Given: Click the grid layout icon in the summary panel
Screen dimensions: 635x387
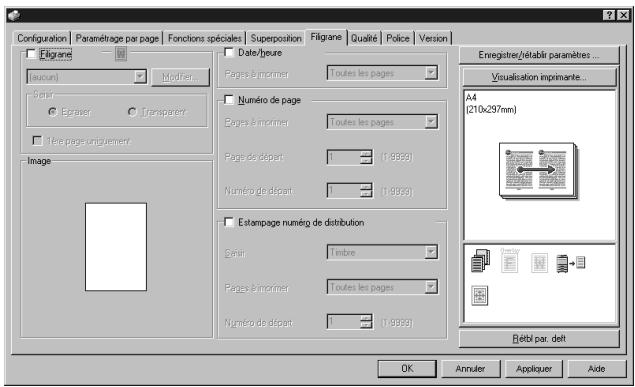Looking at the screenshot, I should [480, 295].
